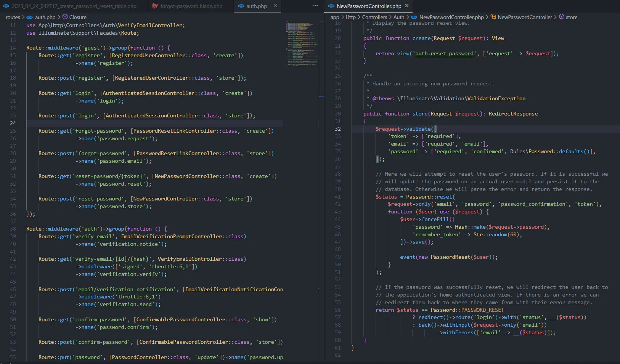Screen dimensions: 620x364
Task: Select line number 32 in NewPasswordController.php
Action: (339, 129)
